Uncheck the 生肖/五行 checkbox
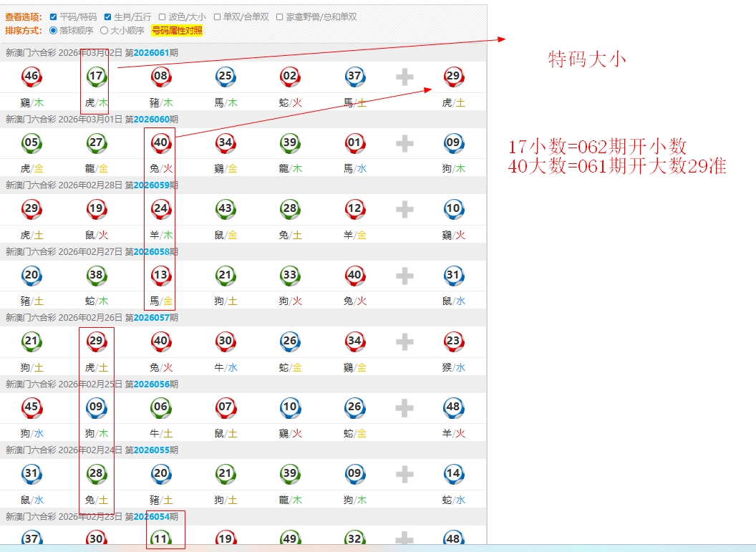 108,17
